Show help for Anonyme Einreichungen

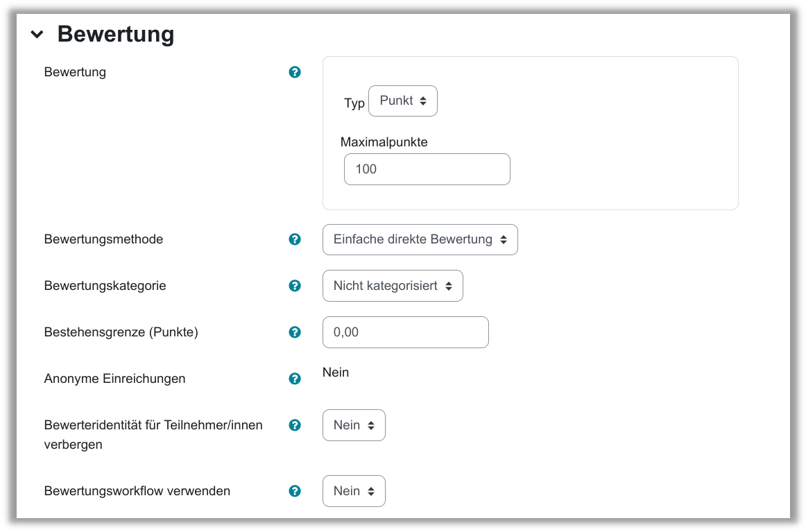[295, 379]
